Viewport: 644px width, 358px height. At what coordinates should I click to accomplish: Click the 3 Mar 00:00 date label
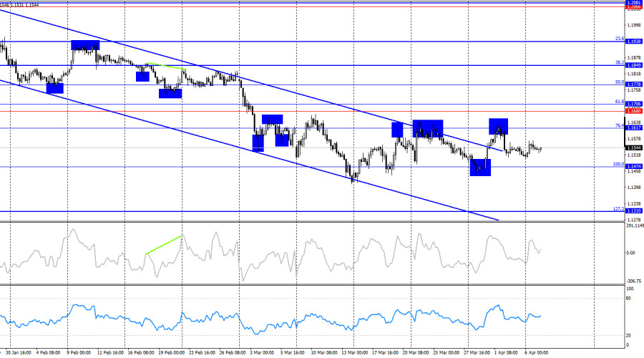pos(262,353)
